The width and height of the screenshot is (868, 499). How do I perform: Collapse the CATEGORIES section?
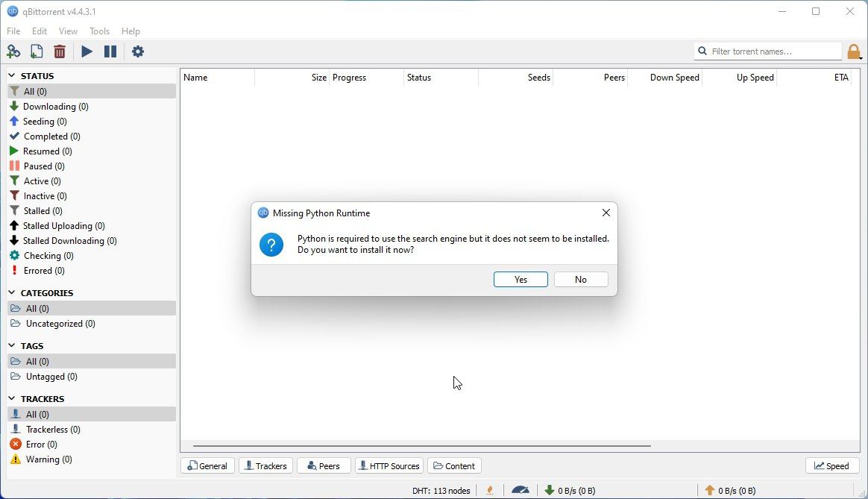(12, 292)
